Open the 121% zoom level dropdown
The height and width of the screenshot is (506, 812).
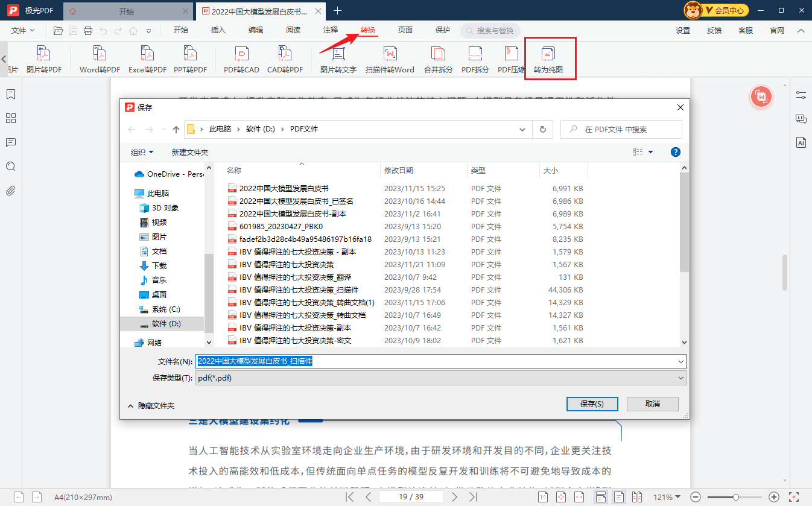(x=667, y=497)
